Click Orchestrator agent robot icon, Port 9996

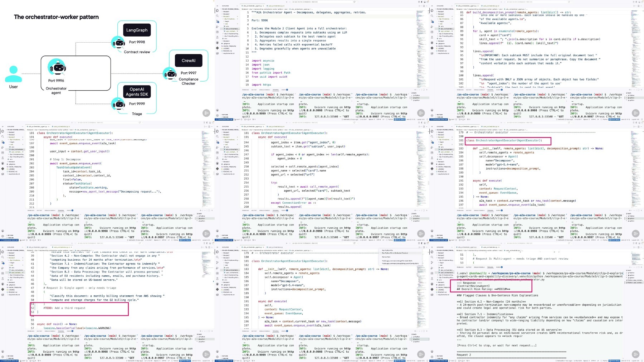tap(57, 68)
